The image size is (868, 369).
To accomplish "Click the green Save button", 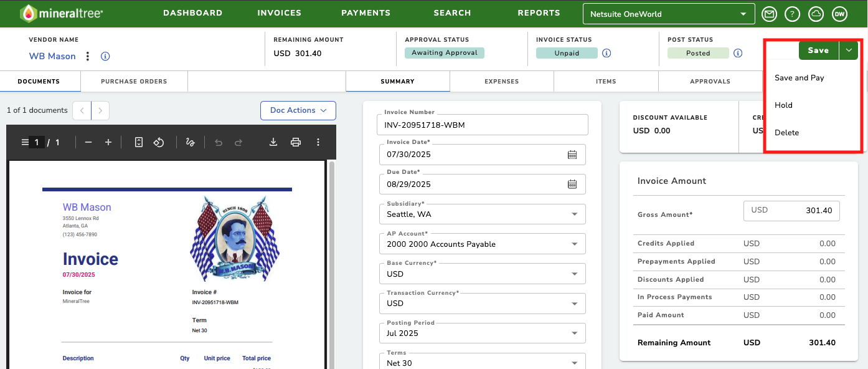I will coord(819,50).
